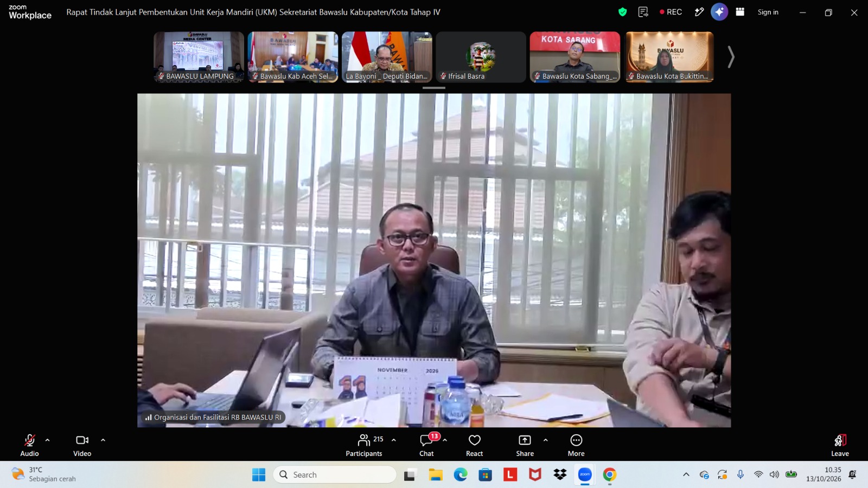Open Microsoft Store from the taskbar
The width and height of the screenshot is (868, 488).
coord(485,475)
